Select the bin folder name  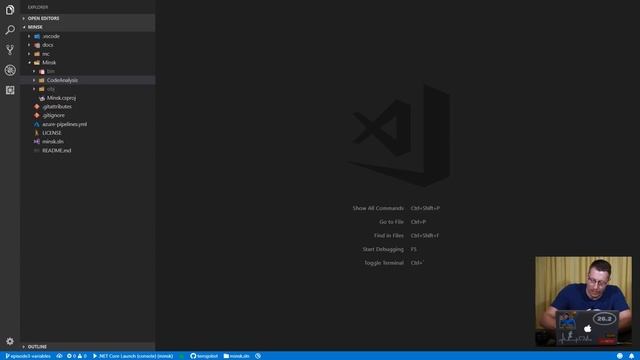click(51, 71)
